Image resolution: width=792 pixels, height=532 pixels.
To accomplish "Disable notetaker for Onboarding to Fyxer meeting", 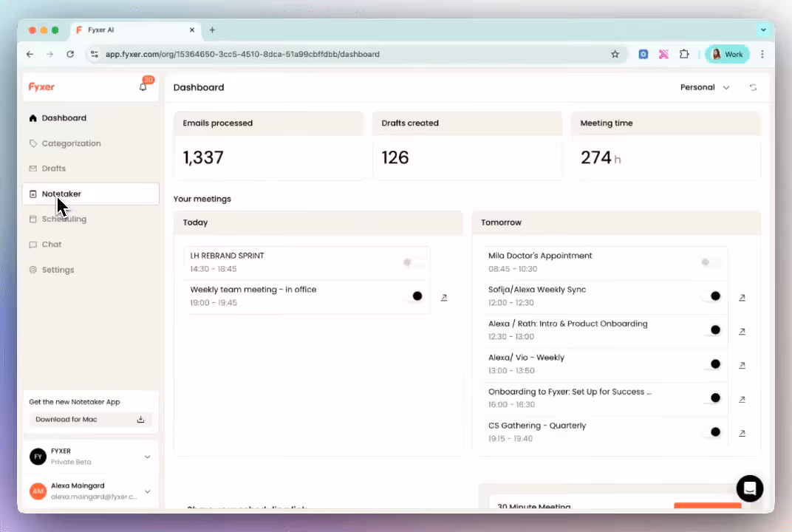I will [711, 398].
